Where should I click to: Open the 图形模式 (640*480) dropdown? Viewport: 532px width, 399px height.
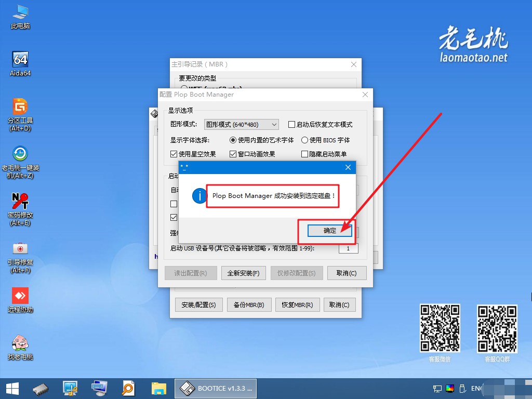pyautogui.click(x=241, y=125)
